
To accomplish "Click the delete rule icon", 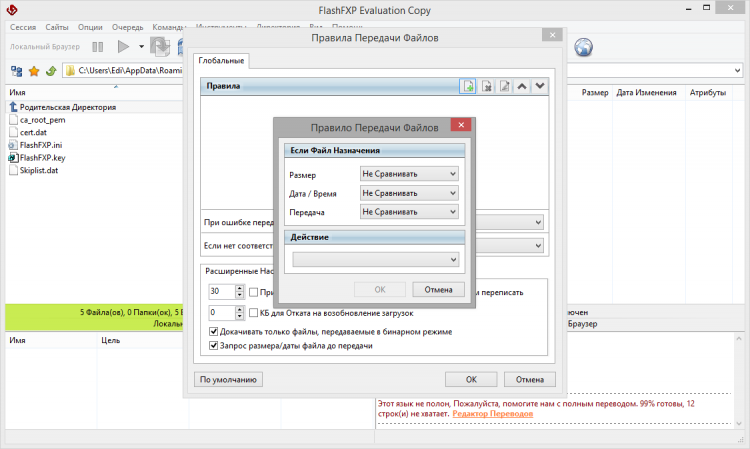I will point(486,87).
